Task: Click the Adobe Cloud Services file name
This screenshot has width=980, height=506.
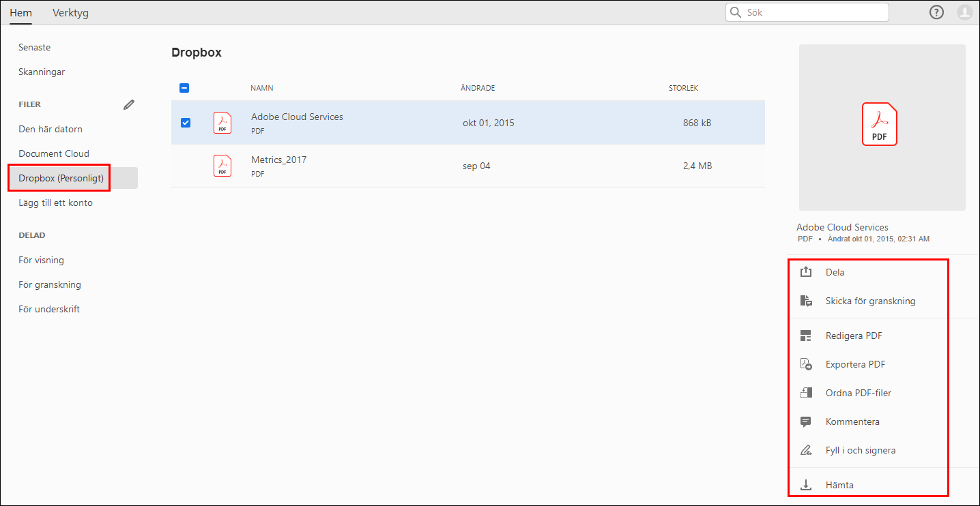Action: click(297, 117)
